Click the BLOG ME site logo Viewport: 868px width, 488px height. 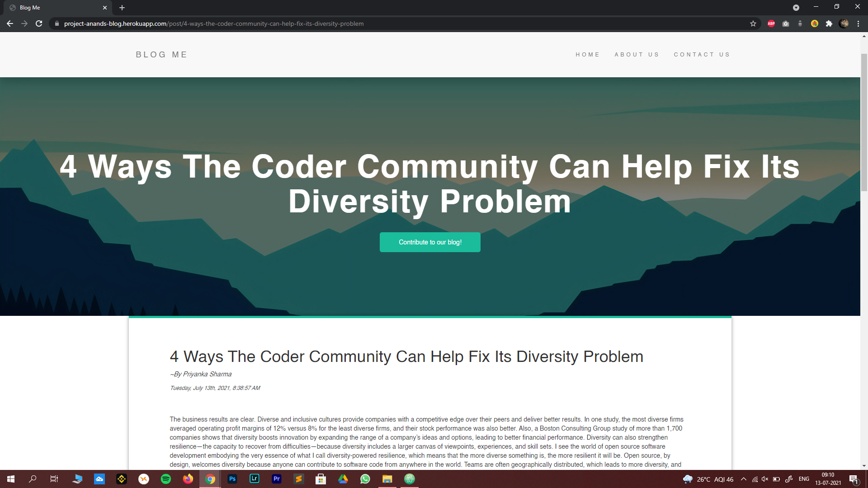coord(161,55)
